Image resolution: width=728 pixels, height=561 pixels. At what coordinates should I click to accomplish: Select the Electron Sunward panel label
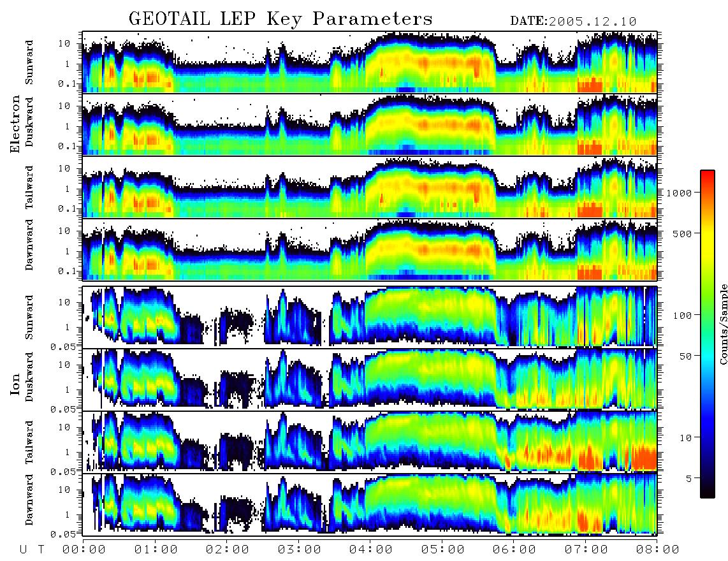pos(29,62)
